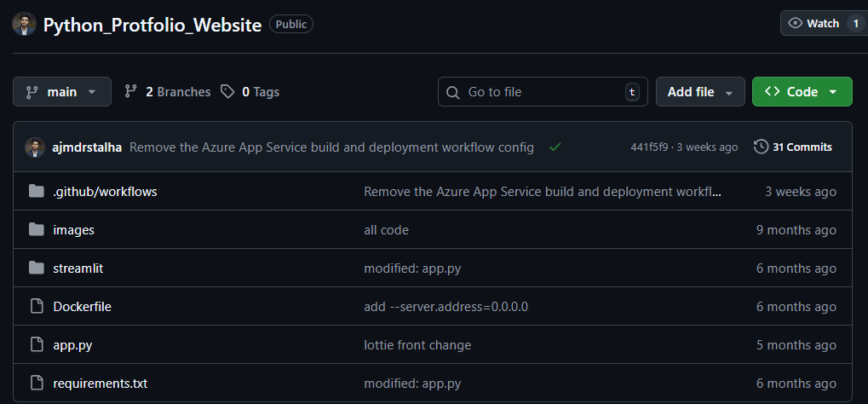View 31 Commits history
Screen dimensions: 868x404
click(x=793, y=147)
